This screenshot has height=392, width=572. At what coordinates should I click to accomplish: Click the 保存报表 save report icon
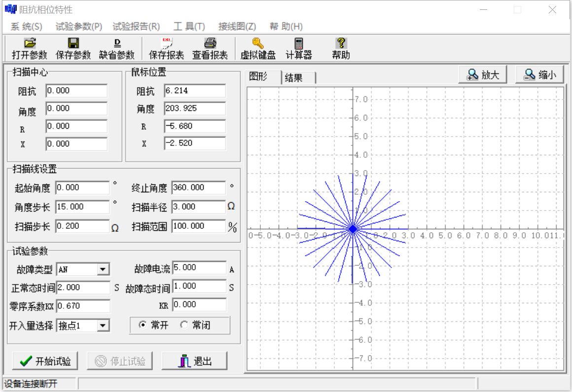[167, 44]
